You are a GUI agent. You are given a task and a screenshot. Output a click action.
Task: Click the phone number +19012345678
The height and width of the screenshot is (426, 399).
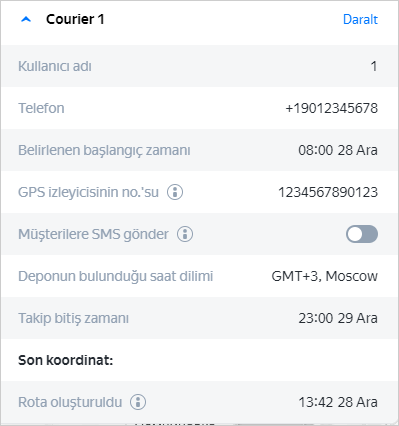click(332, 108)
